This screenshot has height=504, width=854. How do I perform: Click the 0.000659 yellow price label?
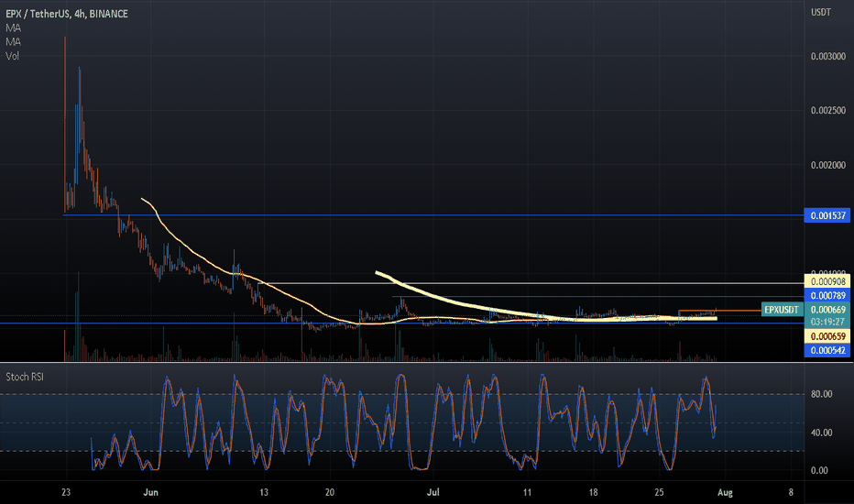tap(827, 336)
